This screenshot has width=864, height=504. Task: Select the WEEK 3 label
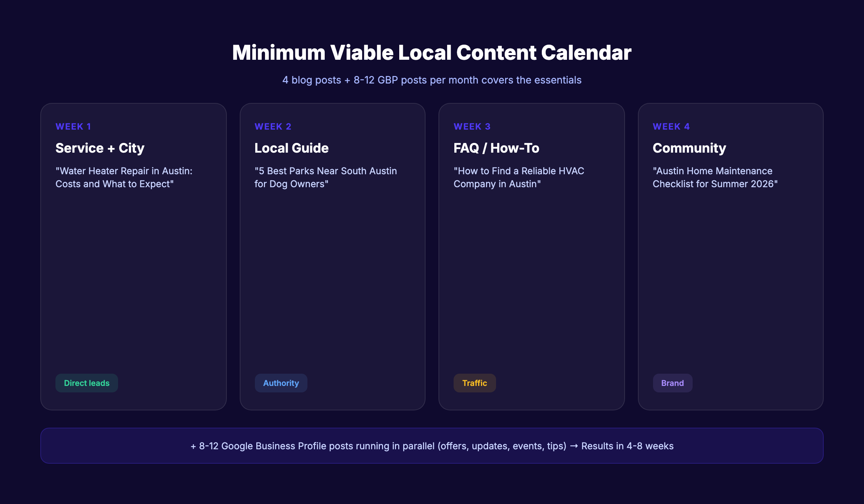click(472, 126)
